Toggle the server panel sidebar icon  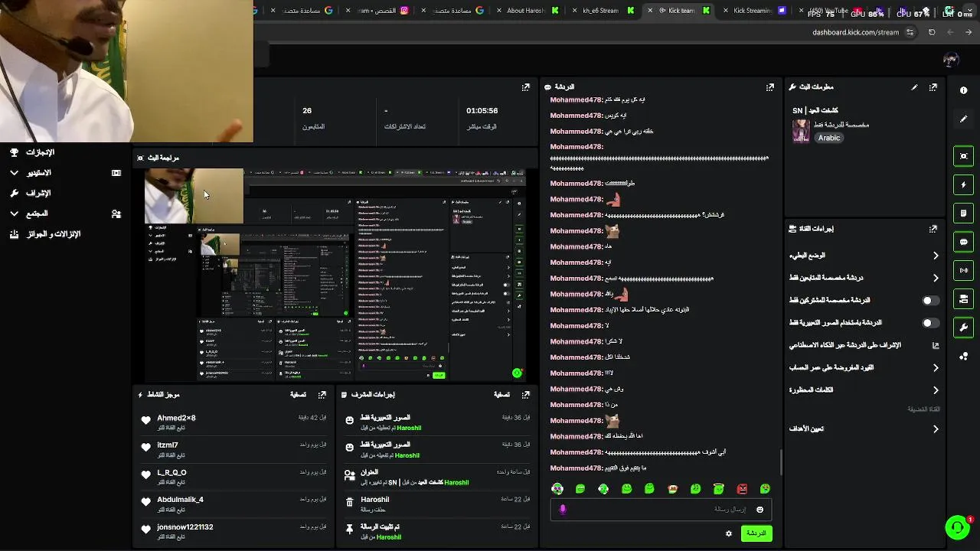[x=963, y=299]
